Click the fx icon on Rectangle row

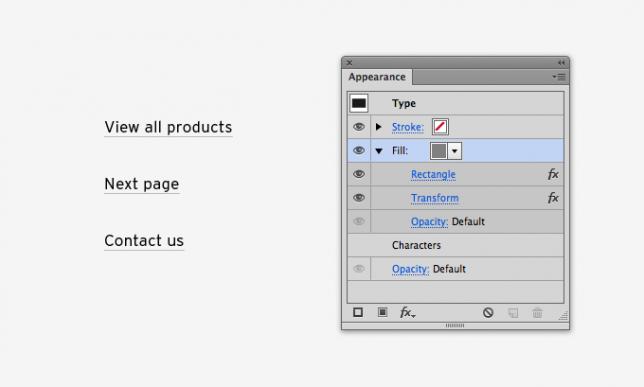tap(553, 174)
